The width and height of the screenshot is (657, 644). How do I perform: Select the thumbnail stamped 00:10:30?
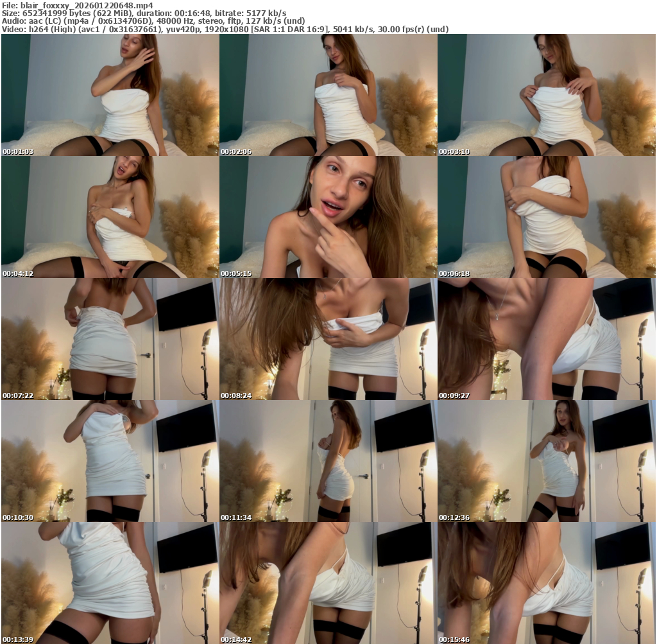point(110,461)
